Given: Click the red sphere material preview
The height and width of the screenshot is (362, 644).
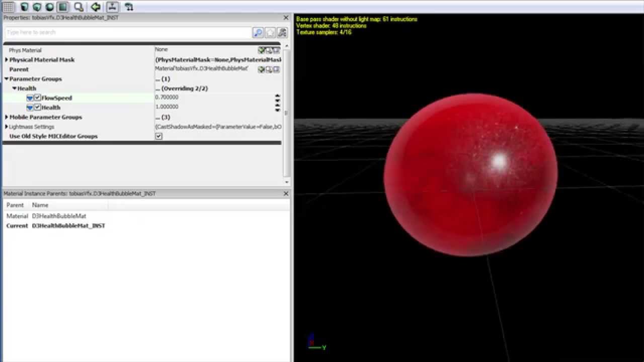Looking at the screenshot, I should click(x=471, y=174).
